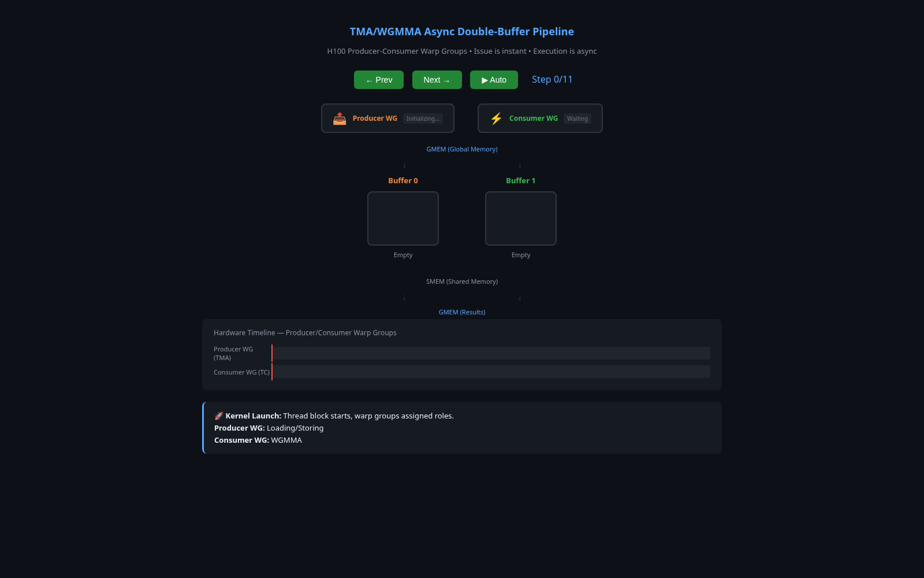Open the GMEM (Global Memory) link
The width and height of the screenshot is (924, 578).
coord(462,149)
